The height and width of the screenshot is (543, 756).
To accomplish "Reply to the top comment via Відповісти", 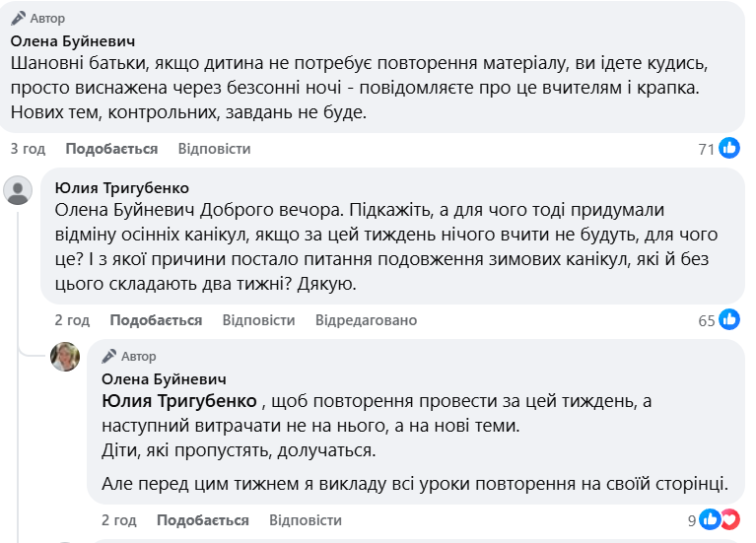I will [x=214, y=149].
